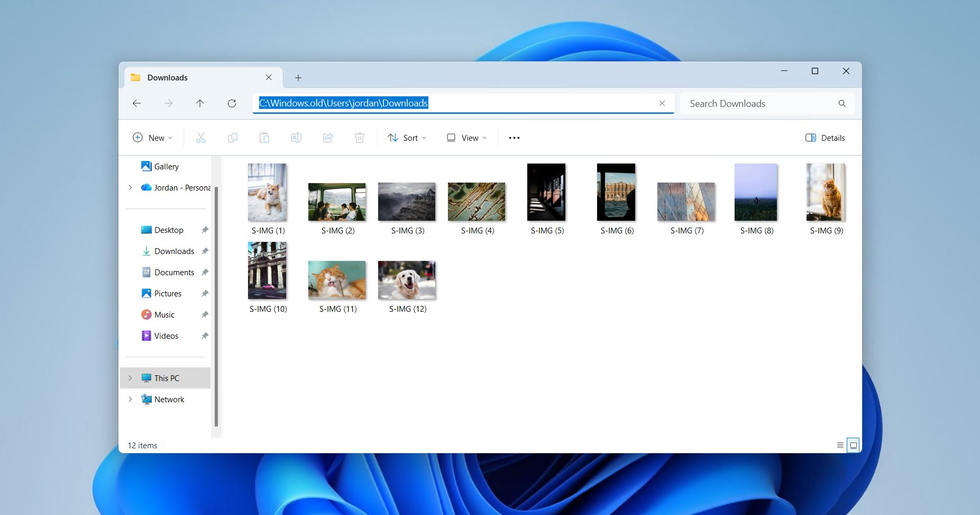Go forward with the right arrow
This screenshot has width=980, height=515.
coord(168,103)
